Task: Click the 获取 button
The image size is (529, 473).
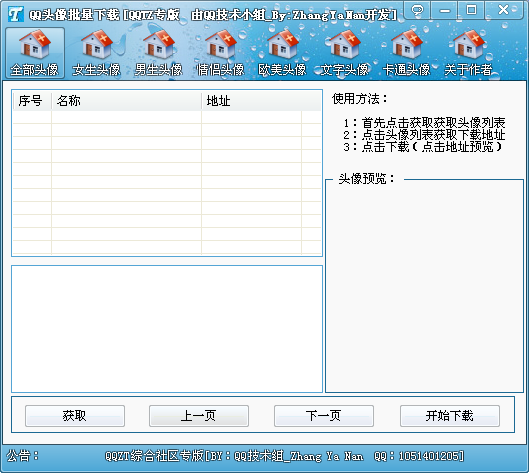Action: (x=75, y=416)
